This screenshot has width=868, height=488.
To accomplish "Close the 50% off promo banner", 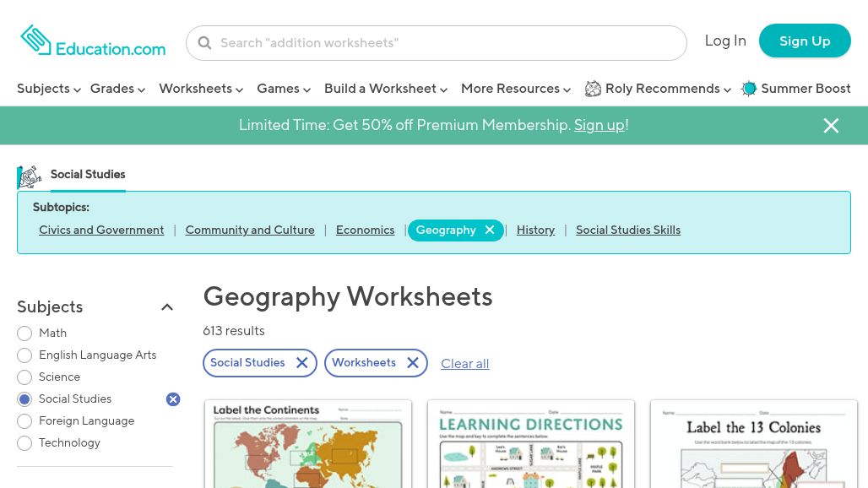I will click(x=831, y=126).
